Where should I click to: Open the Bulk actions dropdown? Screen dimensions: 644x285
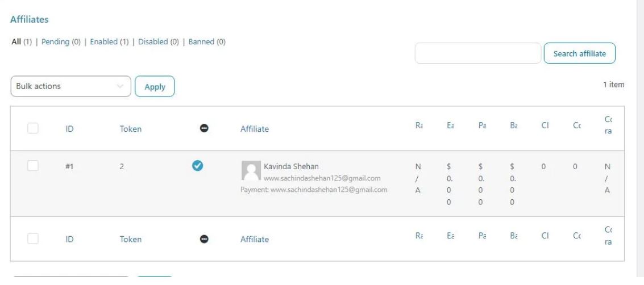(x=70, y=86)
